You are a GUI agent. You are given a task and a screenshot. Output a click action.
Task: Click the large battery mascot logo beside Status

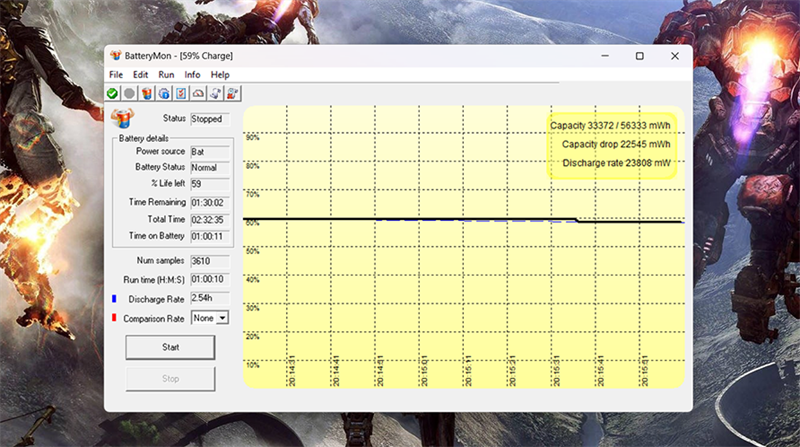click(122, 118)
